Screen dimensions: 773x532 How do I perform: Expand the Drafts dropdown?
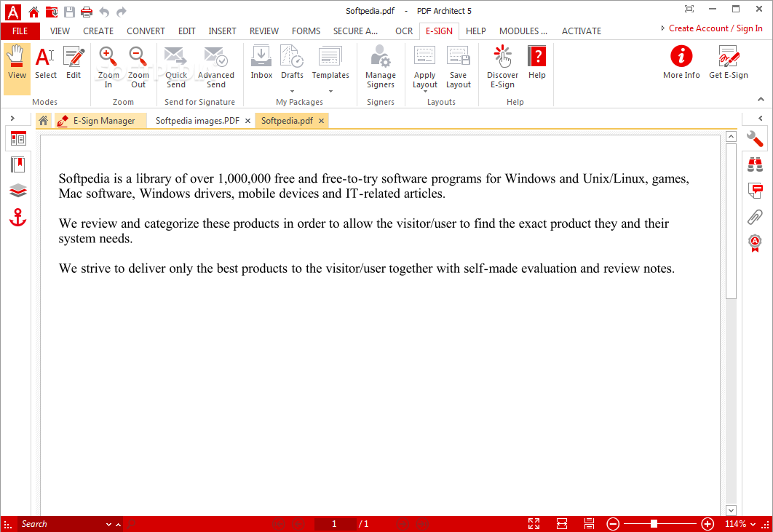click(292, 91)
